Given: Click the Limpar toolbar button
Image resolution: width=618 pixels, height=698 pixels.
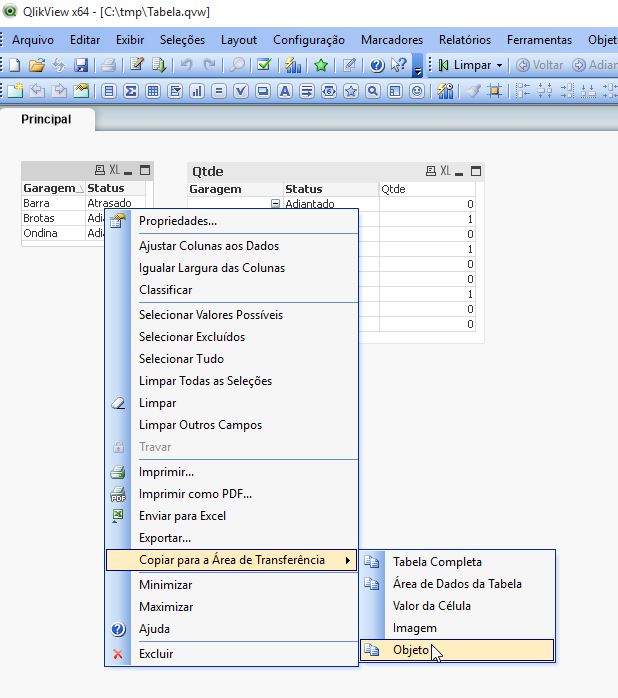Looking at the screenshot, I should click(x=466, y=65).
